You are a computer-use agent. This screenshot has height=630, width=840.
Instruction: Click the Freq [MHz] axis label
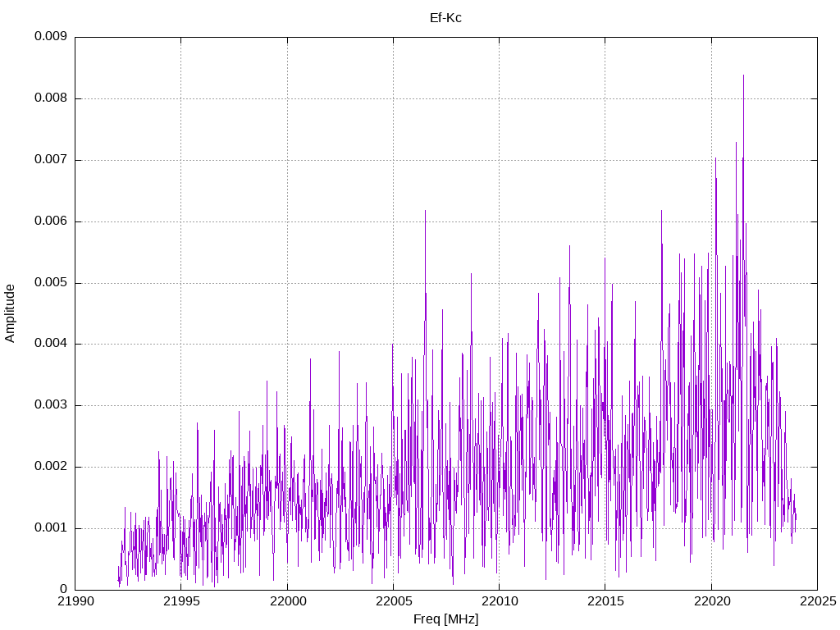445,619
